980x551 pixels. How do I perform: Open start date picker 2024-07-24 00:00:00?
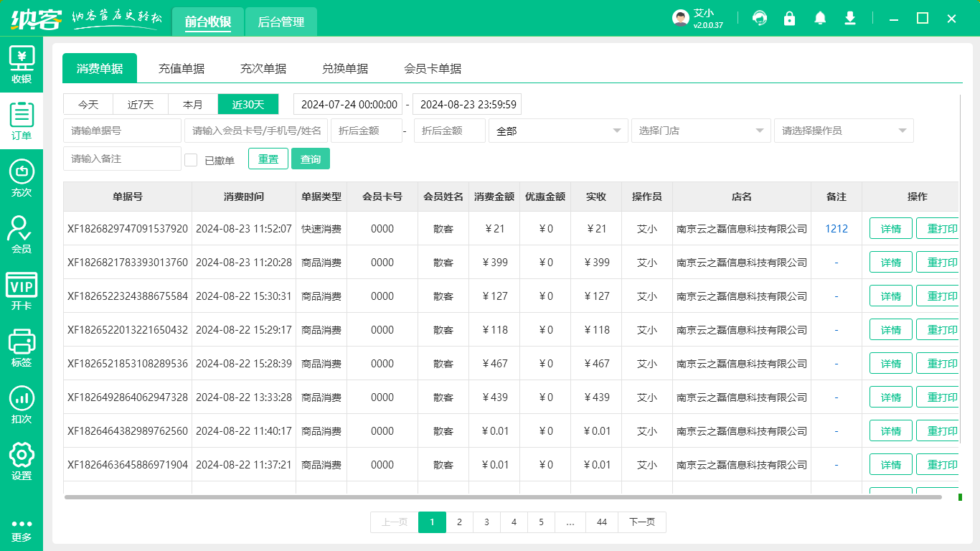click(x=348, y=104)
